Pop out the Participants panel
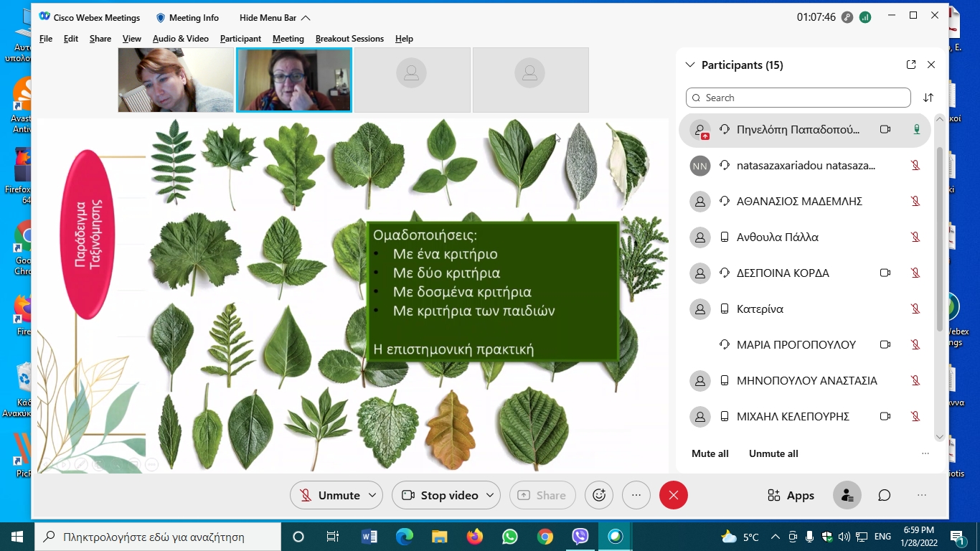980x551 pixels. [x=911, y=65]
